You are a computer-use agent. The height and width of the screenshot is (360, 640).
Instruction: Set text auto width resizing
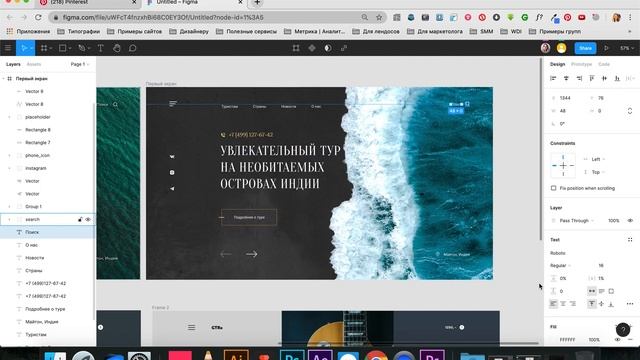(x=592, y=291)
